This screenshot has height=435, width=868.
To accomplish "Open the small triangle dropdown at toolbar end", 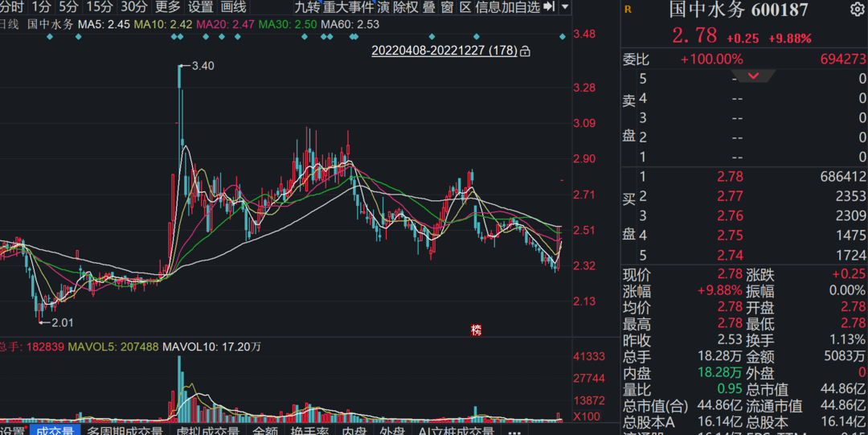I will (565, 6).
